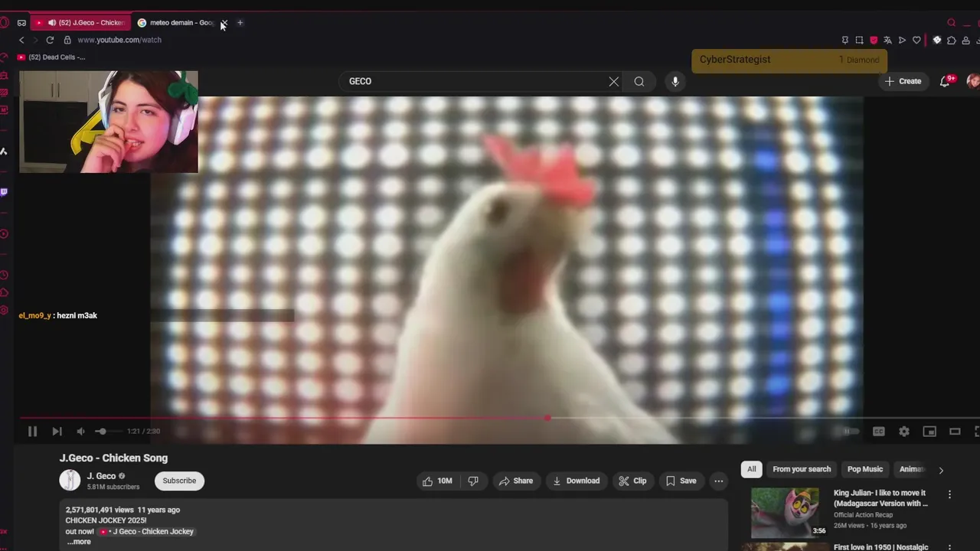Screen dimensions: 980x551
Task: Click the streamer webcam overlay
Action: pyautogui.click(x=109, y=122)
